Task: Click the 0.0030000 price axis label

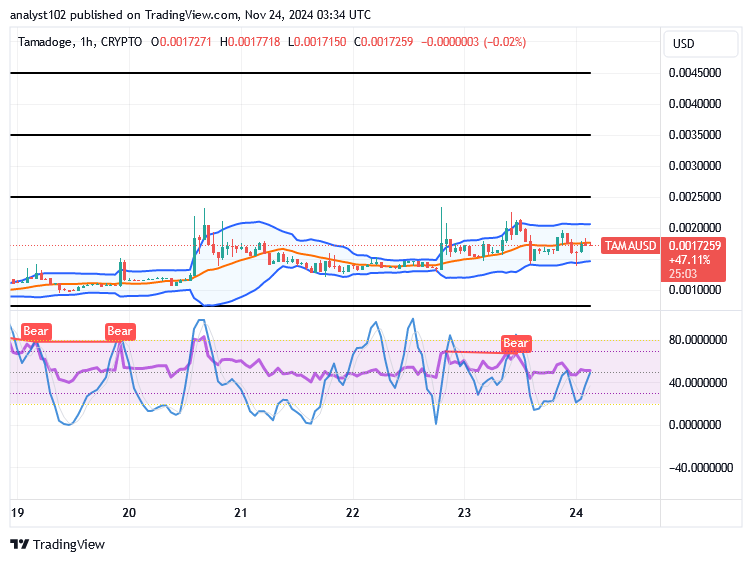Action: pos(695,166)
